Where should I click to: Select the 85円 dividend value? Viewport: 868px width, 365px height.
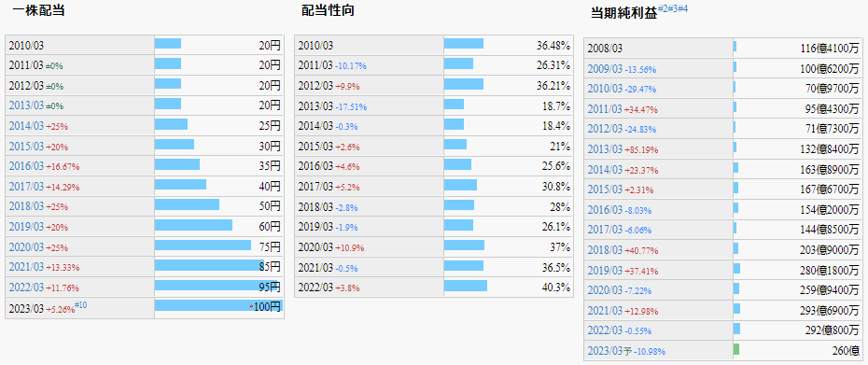270,266
